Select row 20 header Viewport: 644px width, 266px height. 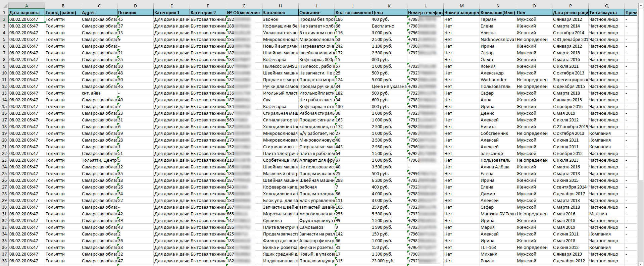click(x=4, y=140)
